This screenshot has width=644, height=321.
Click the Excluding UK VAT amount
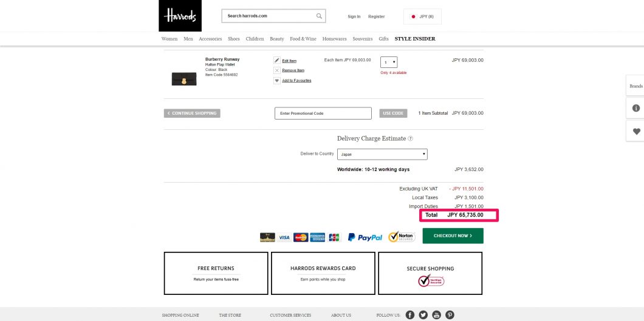[x=466, y=189]
